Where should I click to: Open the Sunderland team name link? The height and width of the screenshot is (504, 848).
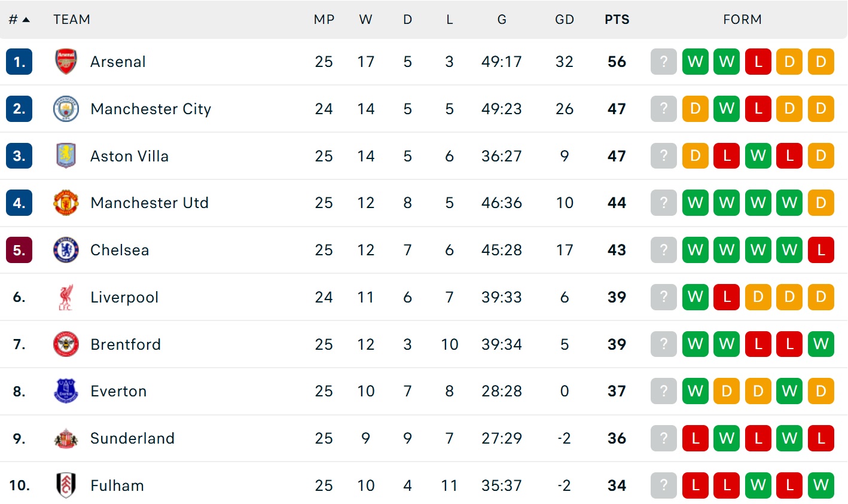132,438
